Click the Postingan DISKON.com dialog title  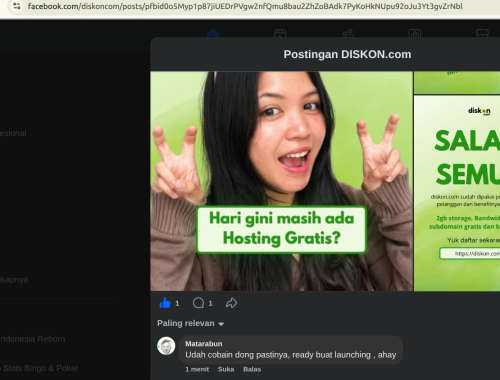click(347, 54)
